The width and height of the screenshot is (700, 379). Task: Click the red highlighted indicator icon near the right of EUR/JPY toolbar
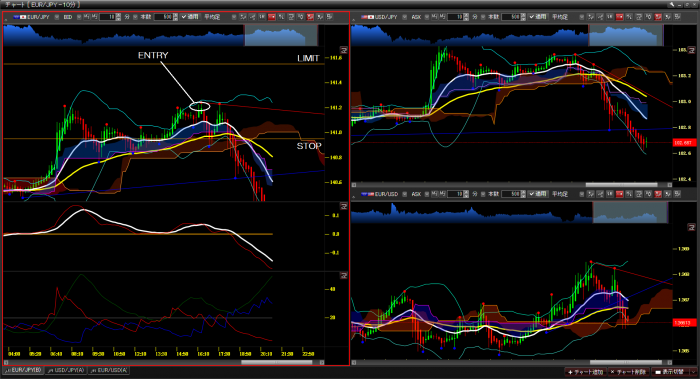310,17
